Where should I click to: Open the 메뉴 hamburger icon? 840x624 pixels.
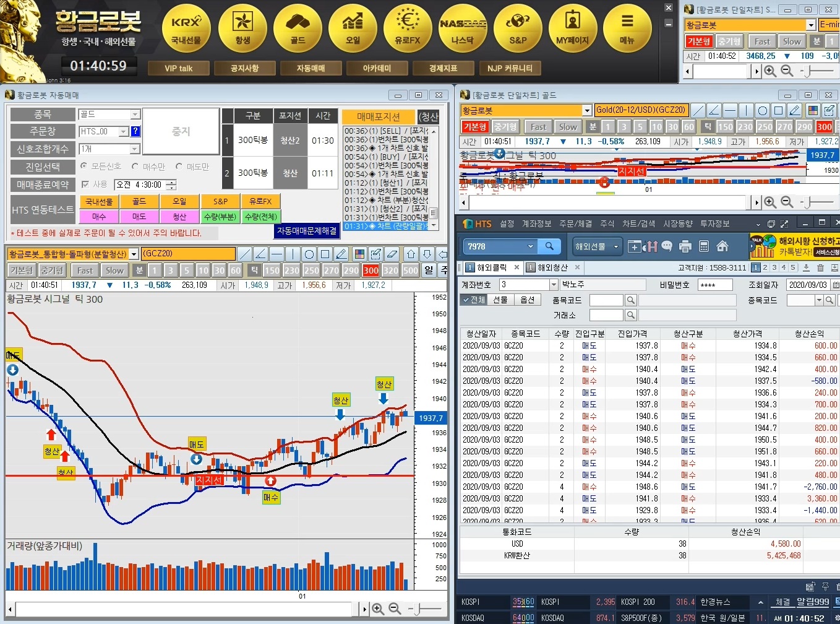(x=627, y=29)
